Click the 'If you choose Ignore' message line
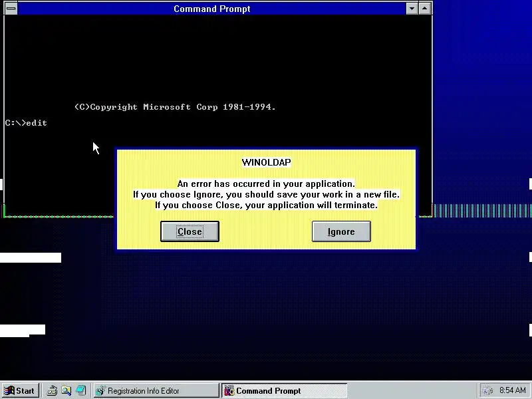 pyautogui.click(x=267, y=194)
